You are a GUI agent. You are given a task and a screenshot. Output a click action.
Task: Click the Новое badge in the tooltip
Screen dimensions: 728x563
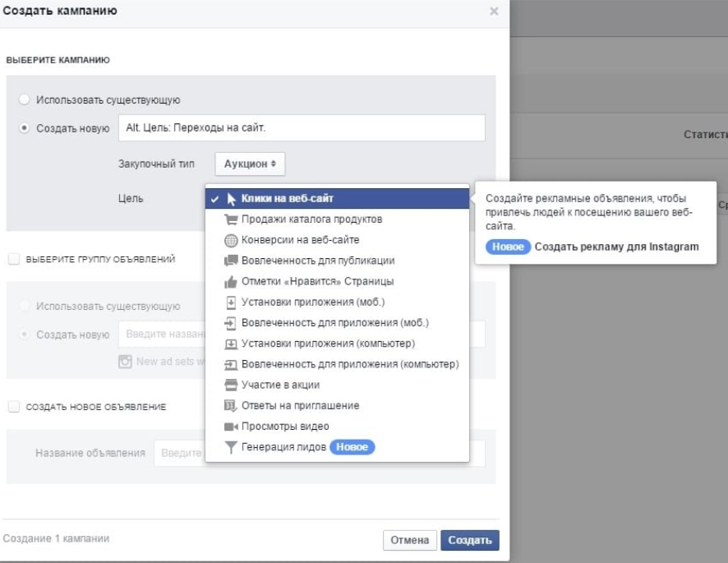(x=508, y=247)
